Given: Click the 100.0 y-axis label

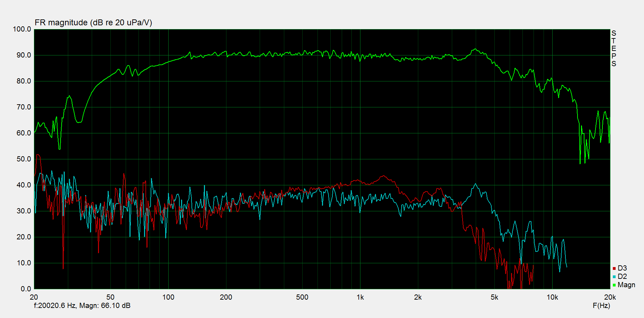Looking at the screenshot, I should pos(22,29).
